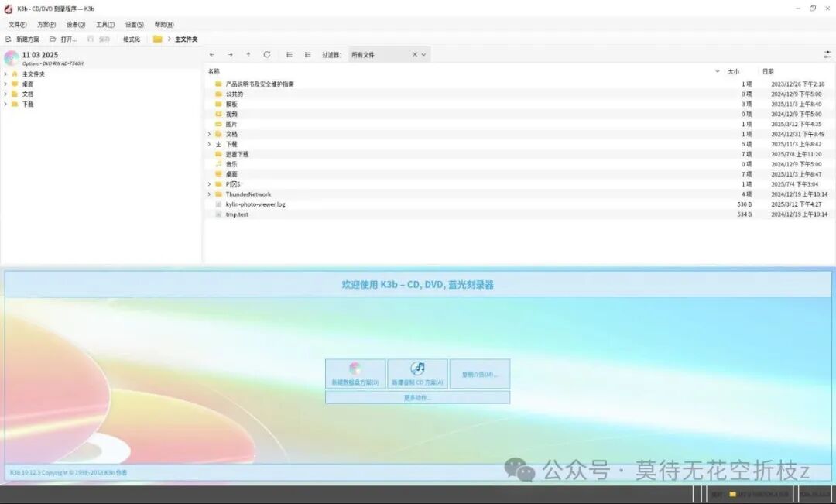Click the 2025/3/12 下午4:27 date cell
Image resolution: width=836 pixels, height=504 pixels.
pyautogui.click(x=796, y=204)
